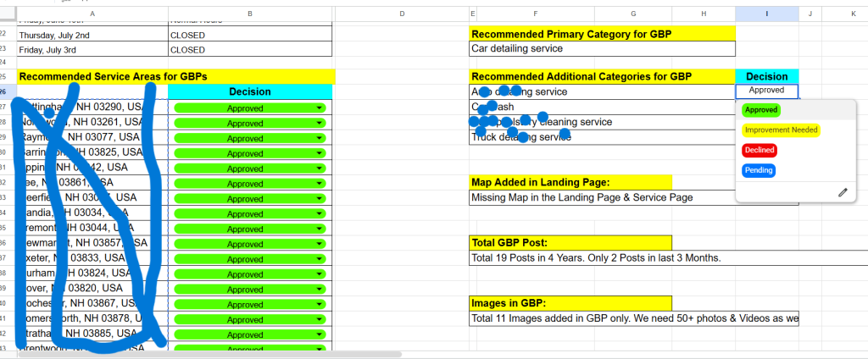Click the Approved cell under right Decision header
This screenshot has width=868, height=359.
pos(766,91)
